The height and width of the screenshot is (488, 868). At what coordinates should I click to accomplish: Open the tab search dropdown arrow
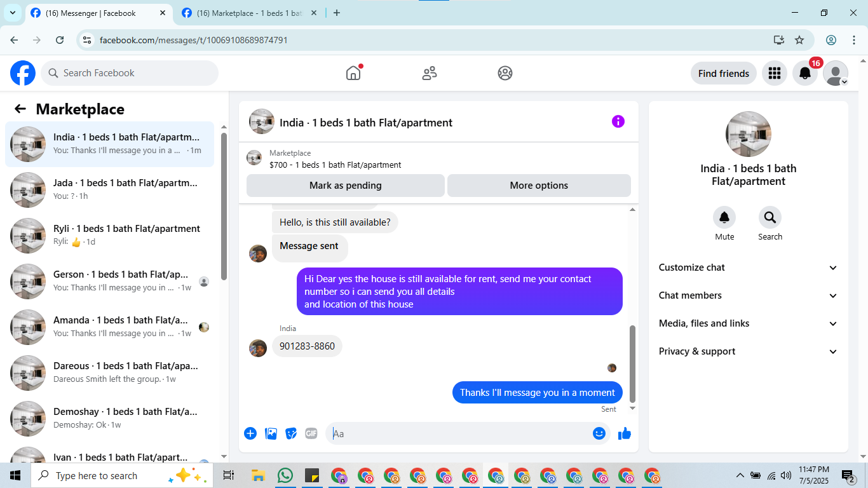coord(12,13)
